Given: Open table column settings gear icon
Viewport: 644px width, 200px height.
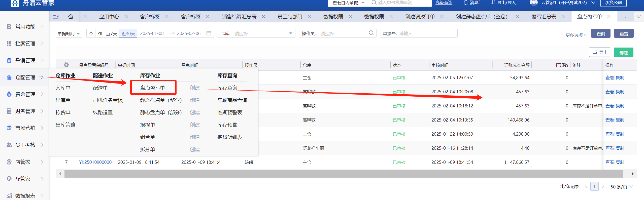Looking at the screenshot, I should point(66,65).
